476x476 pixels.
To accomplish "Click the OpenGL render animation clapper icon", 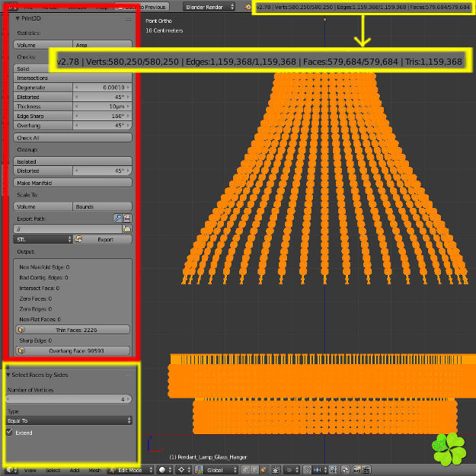I will pyautogui.click(x=366, y=470).
